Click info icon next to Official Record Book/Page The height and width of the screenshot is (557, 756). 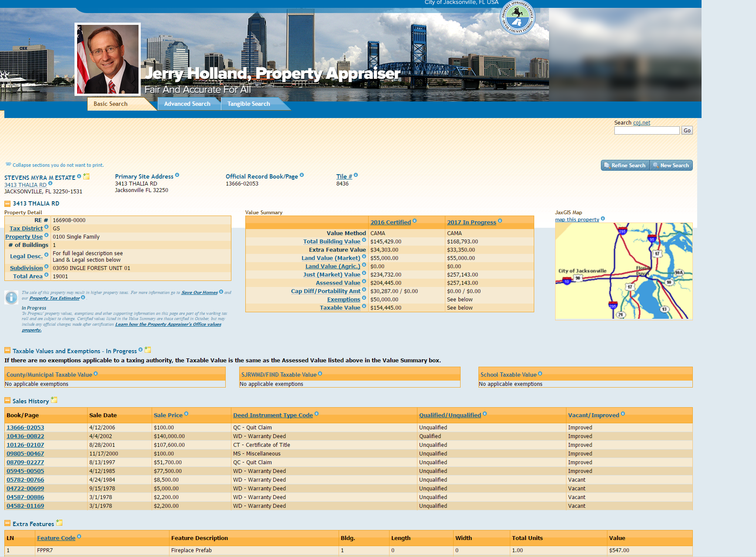click(x=302, y=175)
